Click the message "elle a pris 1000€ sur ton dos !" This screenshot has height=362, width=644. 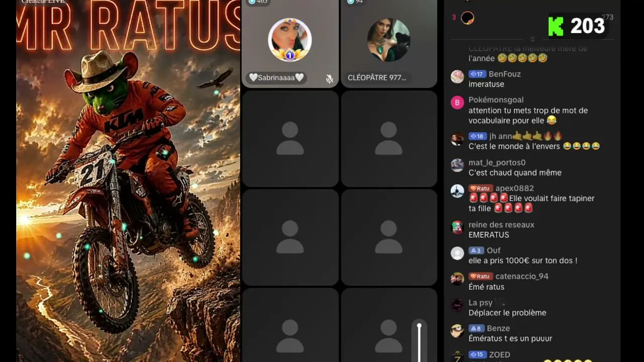(x=523, y=260)
